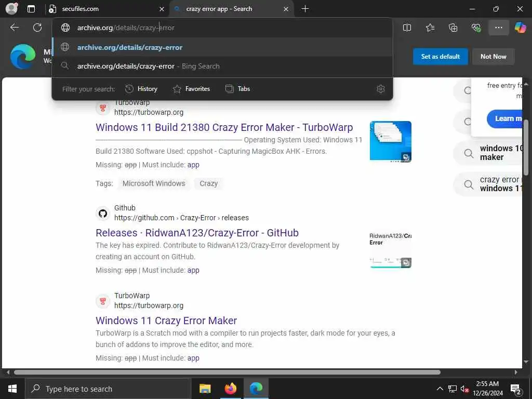Open the taskbar clock and date

point(488,389)
